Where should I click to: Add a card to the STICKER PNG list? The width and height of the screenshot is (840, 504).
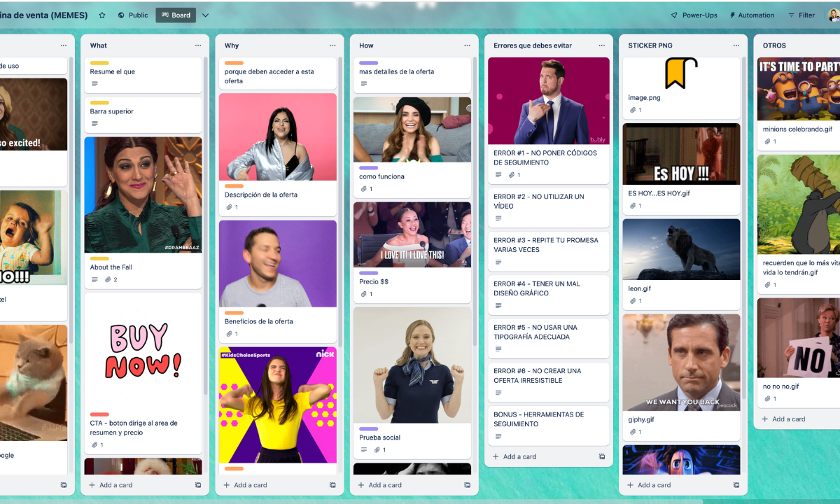coord(647,485)
